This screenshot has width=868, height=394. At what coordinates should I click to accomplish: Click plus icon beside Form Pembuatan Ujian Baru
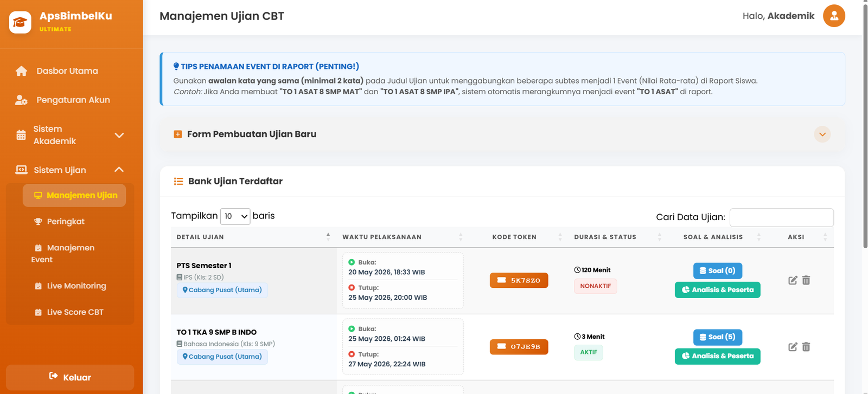(177, 134)
